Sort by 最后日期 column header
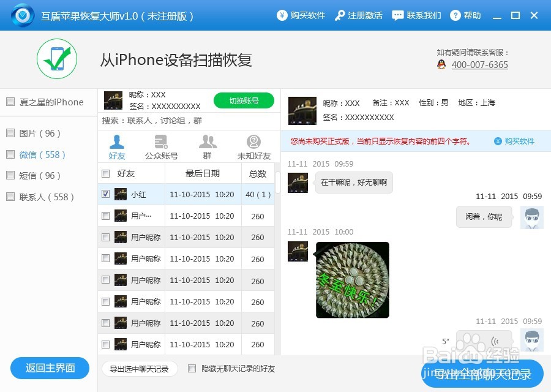 click(203, 173)
